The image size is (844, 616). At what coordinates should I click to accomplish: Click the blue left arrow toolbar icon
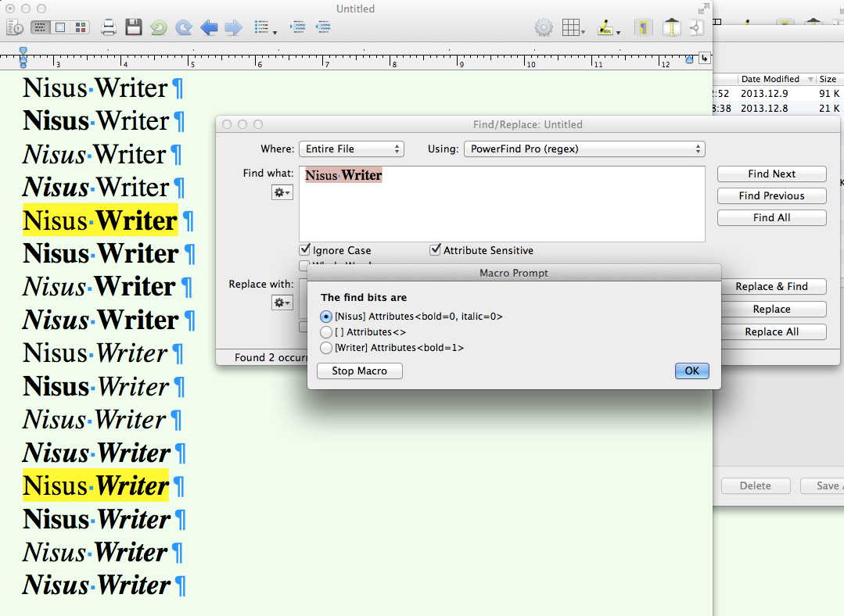coord(209,28)
